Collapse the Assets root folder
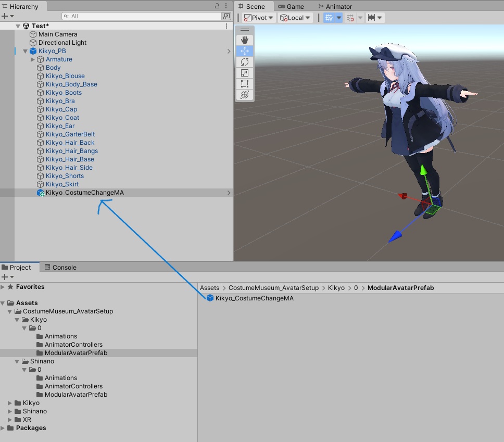This screenshot has height=442, width=504. (x=3, y=303)
